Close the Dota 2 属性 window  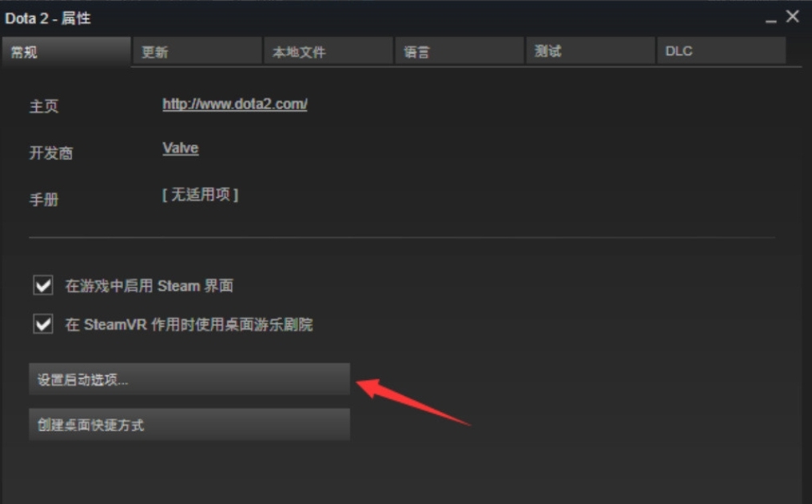click(x=792, y=17)
